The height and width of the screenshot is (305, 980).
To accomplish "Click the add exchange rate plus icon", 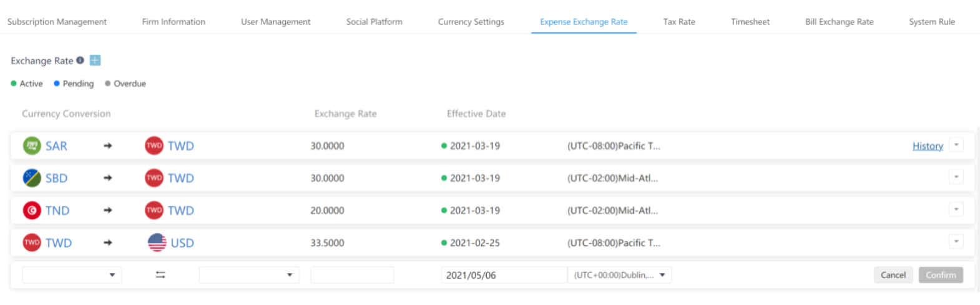I will pyautogui.click(x=95, y=61).
